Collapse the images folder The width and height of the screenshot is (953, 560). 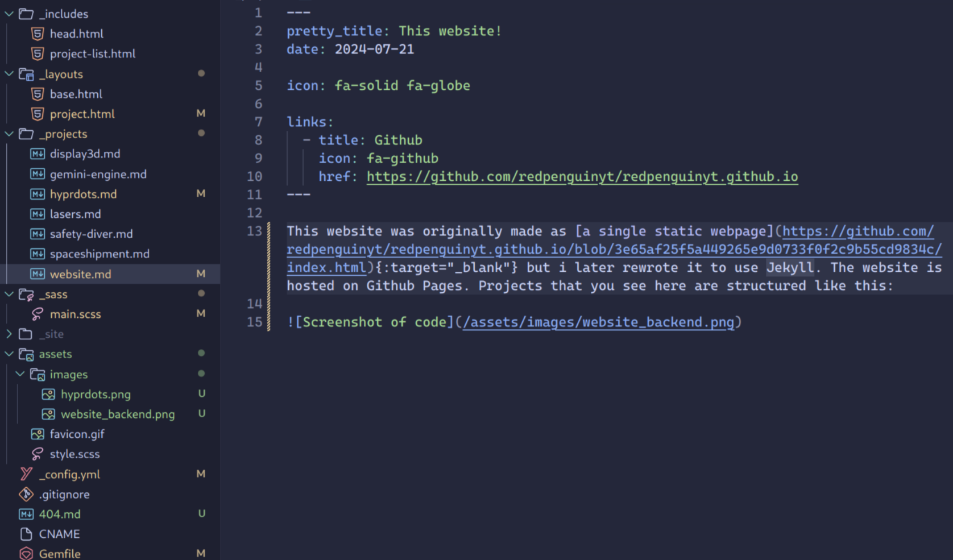(20, 374)
